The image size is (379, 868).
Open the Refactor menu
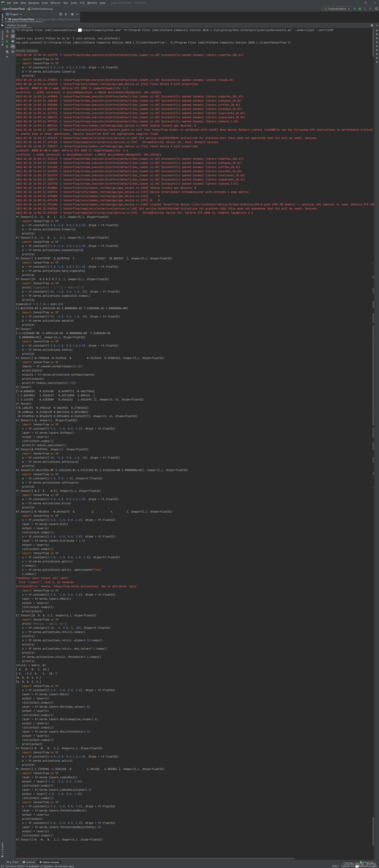coord(56,3)
